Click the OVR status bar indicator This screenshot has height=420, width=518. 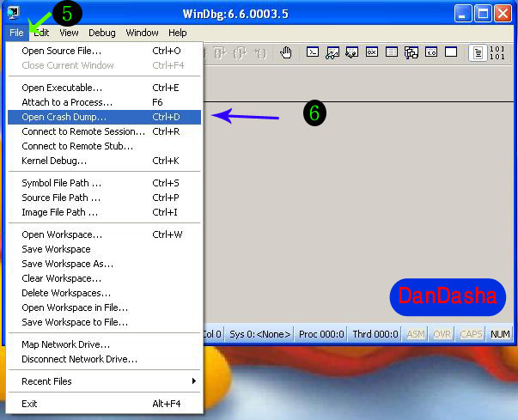442,334
